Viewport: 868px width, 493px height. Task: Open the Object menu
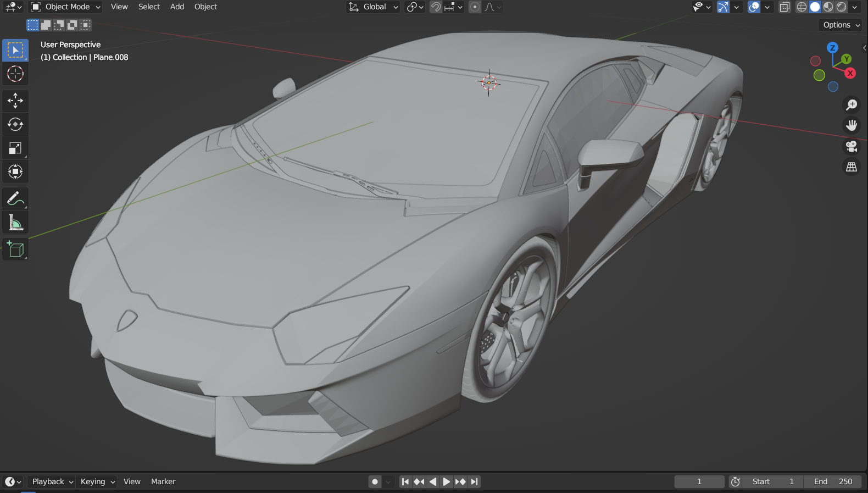coord(205,7)
